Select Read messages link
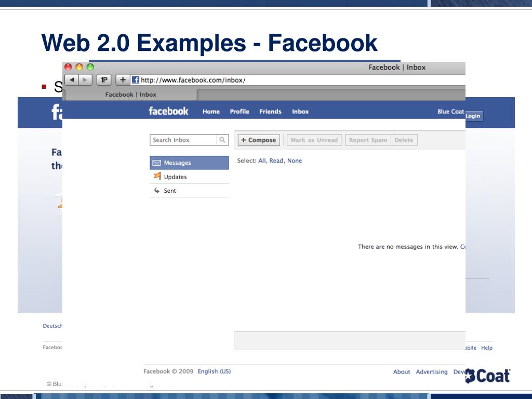Viewport: 532px width, 399px height. click(x=276, y=161)
